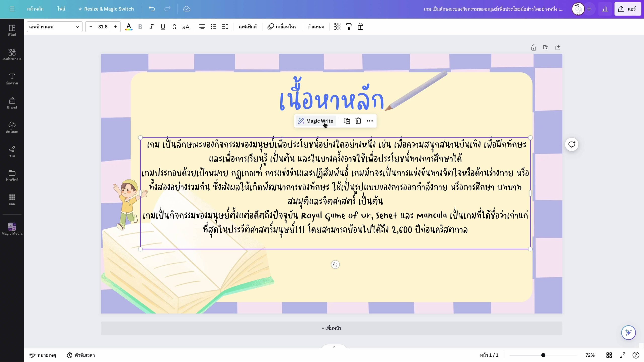The height and width of the screenshot is (362, 644).
Task: Expand the page thumbnails chevron at bottom
Action: click(x=334, y=347)
